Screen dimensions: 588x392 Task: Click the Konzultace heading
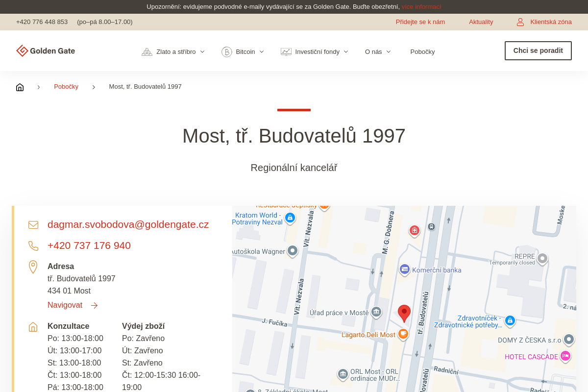coord(69,326)
